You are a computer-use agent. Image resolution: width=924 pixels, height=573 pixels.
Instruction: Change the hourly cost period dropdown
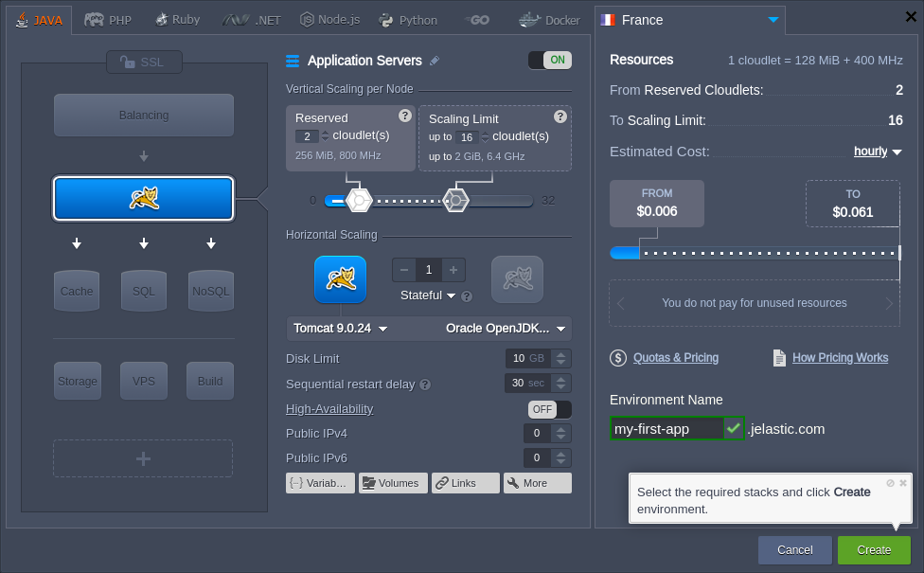tap(878, 152)
